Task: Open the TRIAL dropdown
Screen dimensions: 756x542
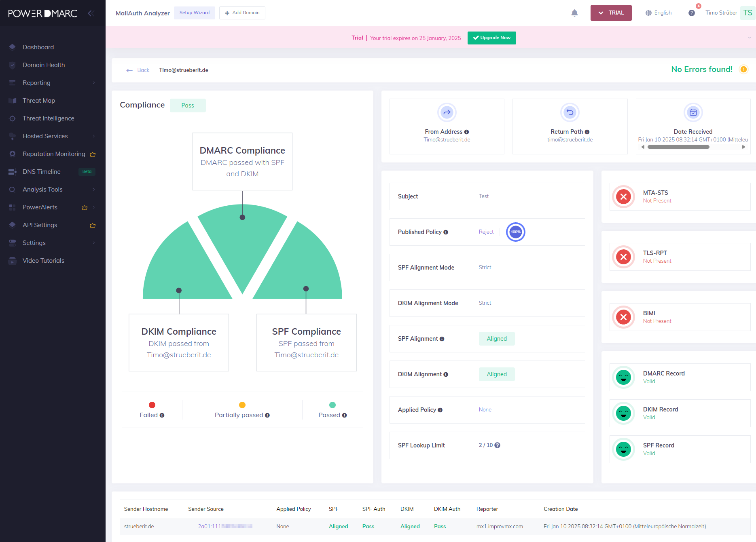Action: pos(611,13)
